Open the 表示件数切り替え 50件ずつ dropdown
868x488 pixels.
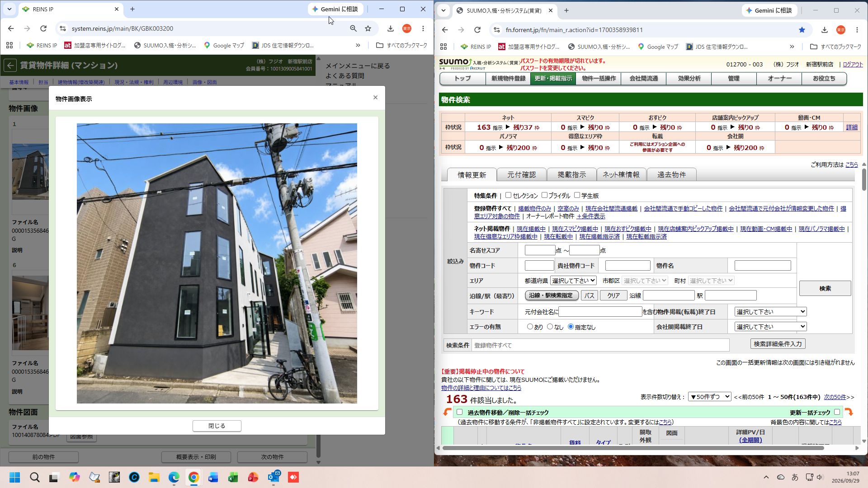(709, 397)
